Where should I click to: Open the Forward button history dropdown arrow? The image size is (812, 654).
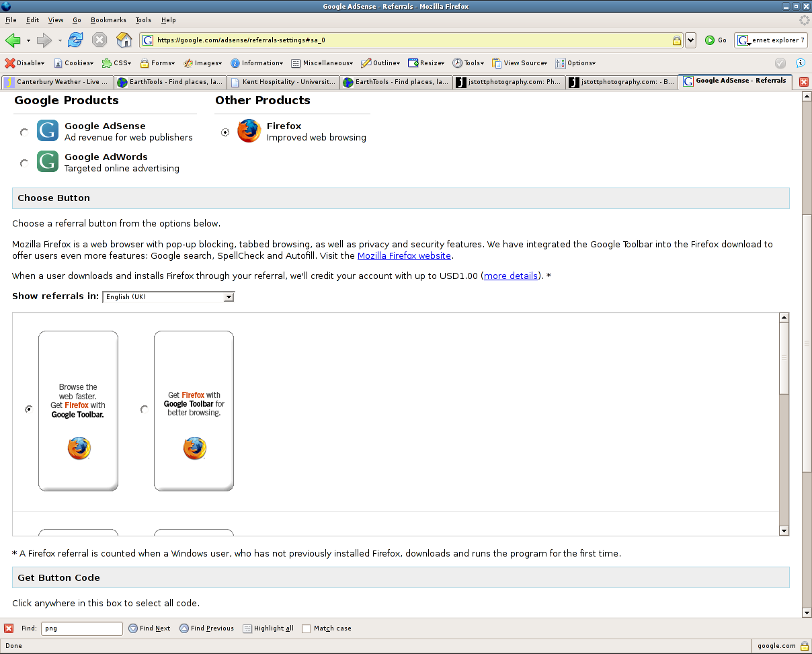(60, 41)
